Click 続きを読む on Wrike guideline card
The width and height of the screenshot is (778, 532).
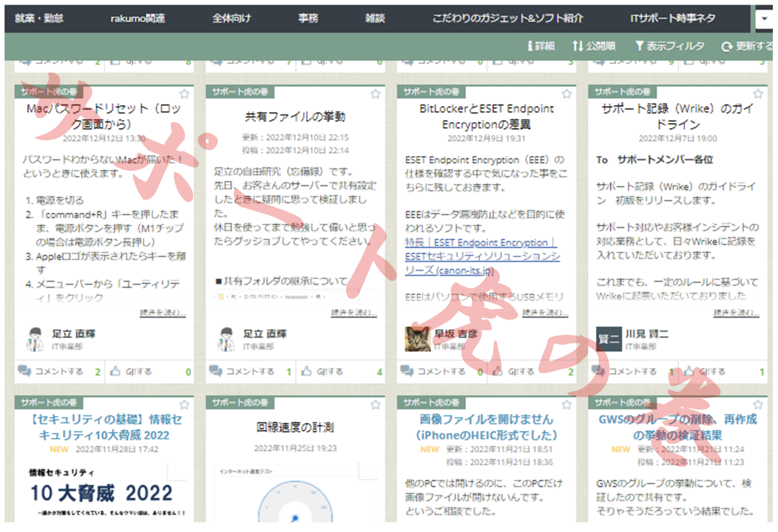(x=736, y=313)
